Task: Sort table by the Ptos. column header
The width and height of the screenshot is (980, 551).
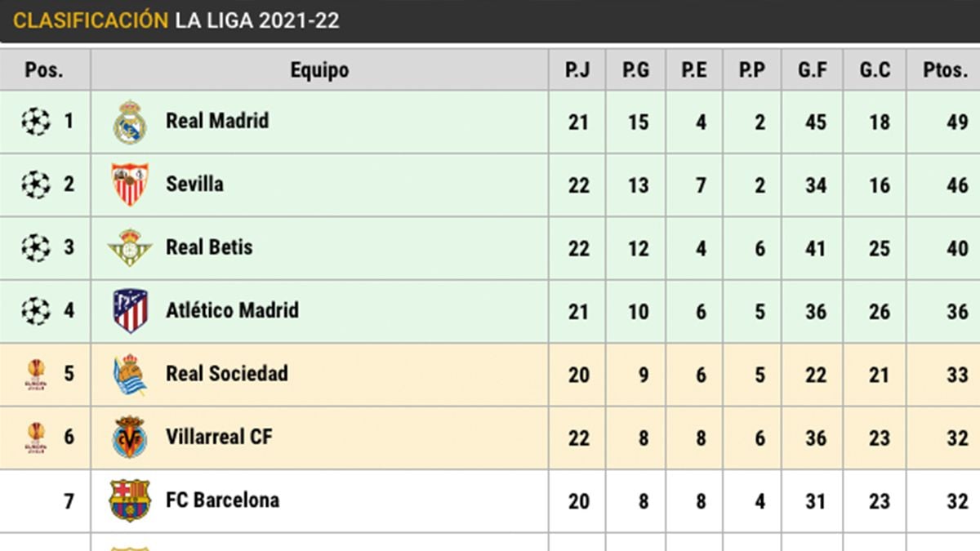Action: (945, 70)
